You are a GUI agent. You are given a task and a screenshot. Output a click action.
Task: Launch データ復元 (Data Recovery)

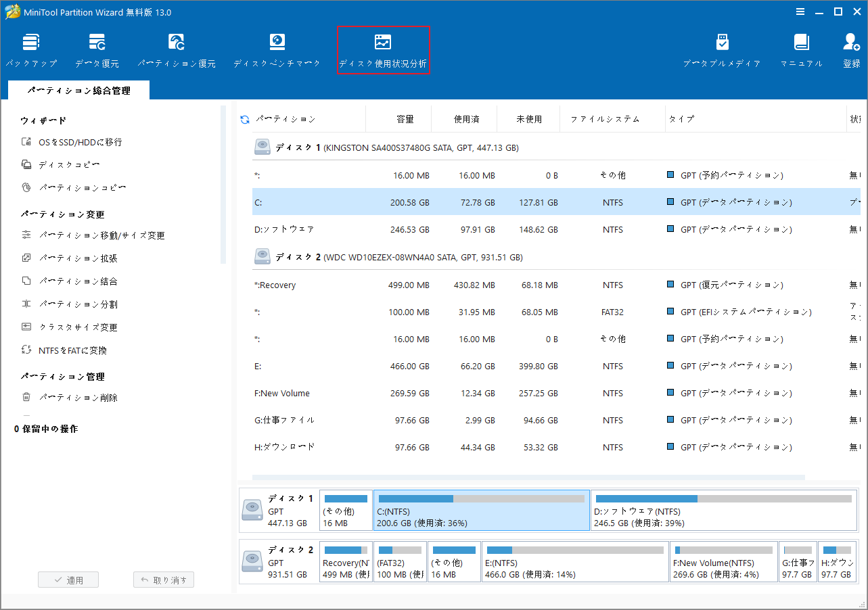(x=97, y=49)
